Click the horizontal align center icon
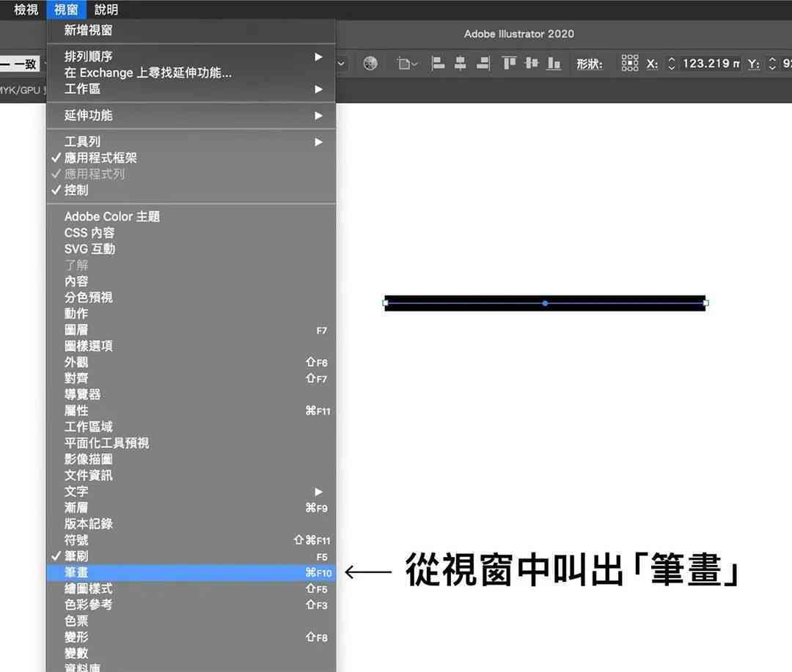 click(460, 64)
